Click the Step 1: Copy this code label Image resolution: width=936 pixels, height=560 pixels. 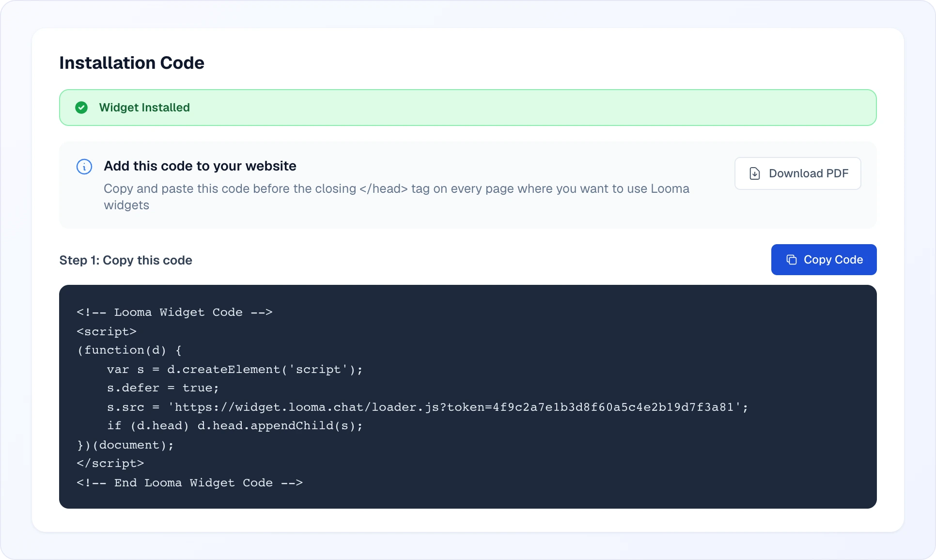click(x=126, y=260)
